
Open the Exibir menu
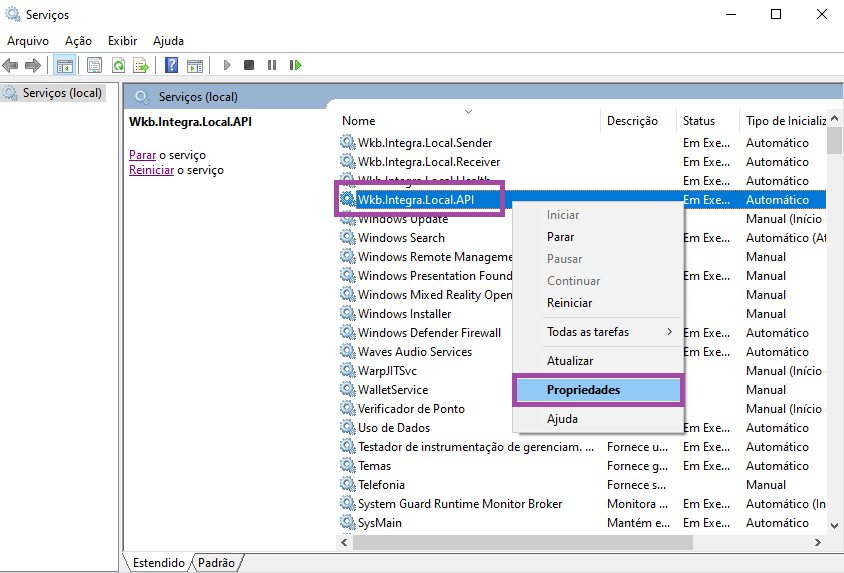pyautogui.click(x=123, y=41)
